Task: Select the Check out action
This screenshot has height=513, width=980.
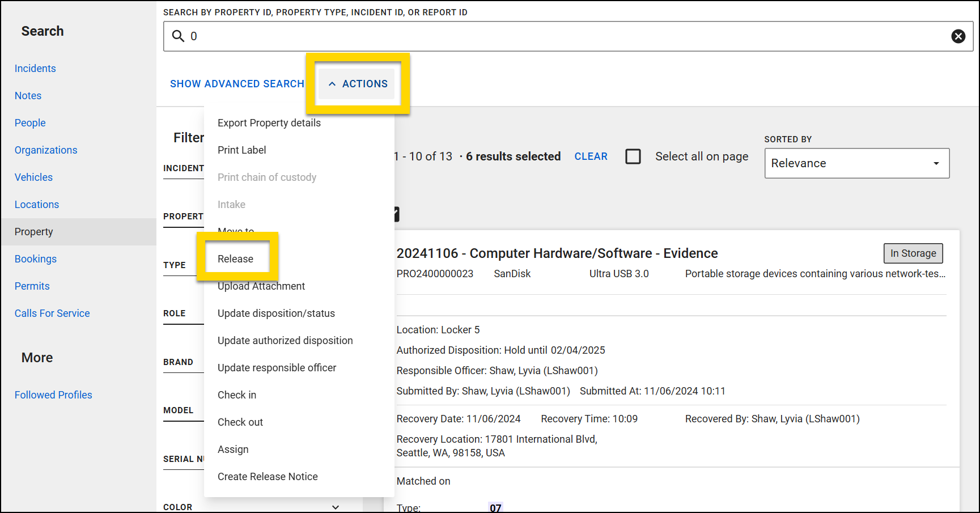Action: (240, 422)
